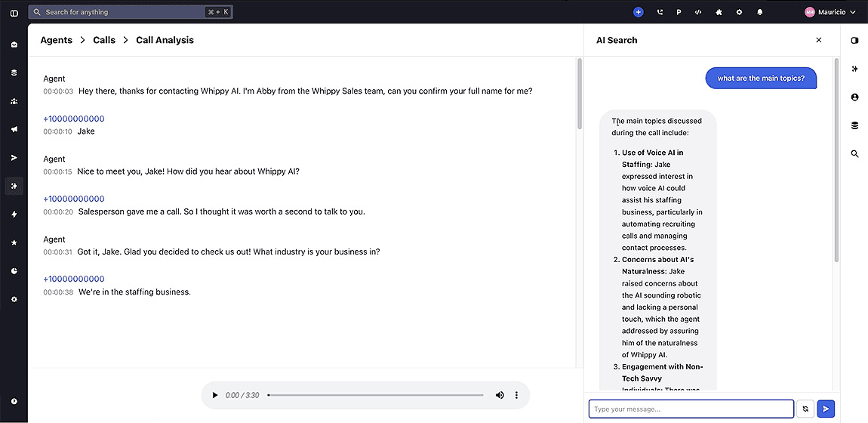This screenshot has height=423, width=868.
Task: Close the AI Search panel
Action: pyautogui.click(x=819, y=40)
